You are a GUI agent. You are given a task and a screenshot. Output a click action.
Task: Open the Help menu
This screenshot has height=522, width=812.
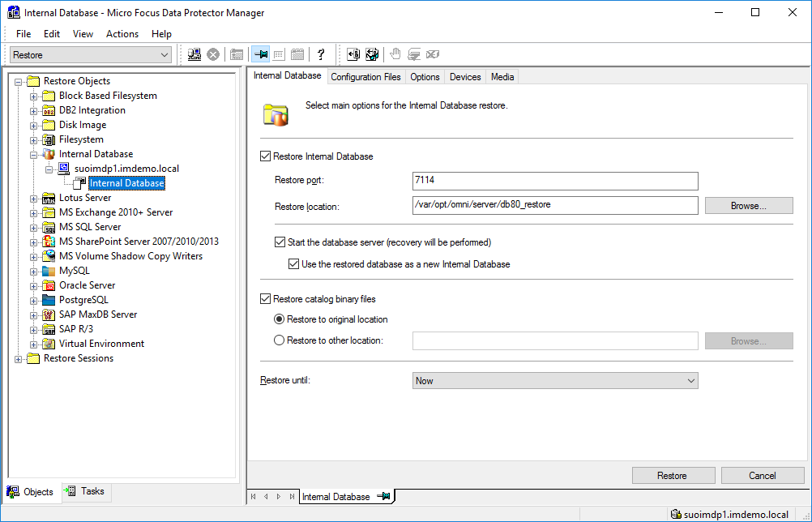tap(161, 34)
